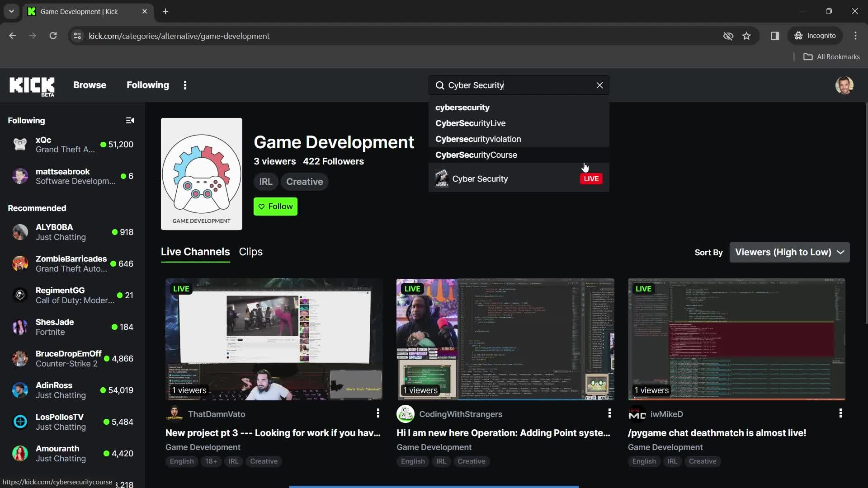Click ThatDamnVato channel avatar

[x=175, y=413]
